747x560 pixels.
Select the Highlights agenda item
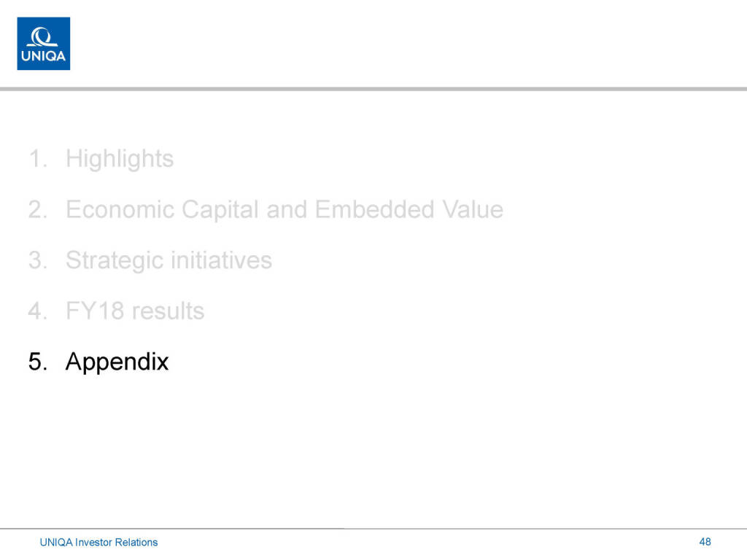pyautogui.click(x=120, y=158)
